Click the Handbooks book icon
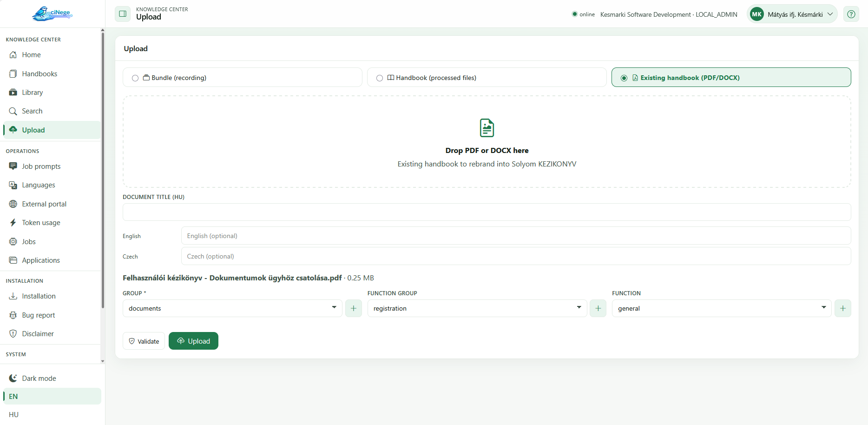The width and height of the screenshot is (868, 425). point(13,73)
